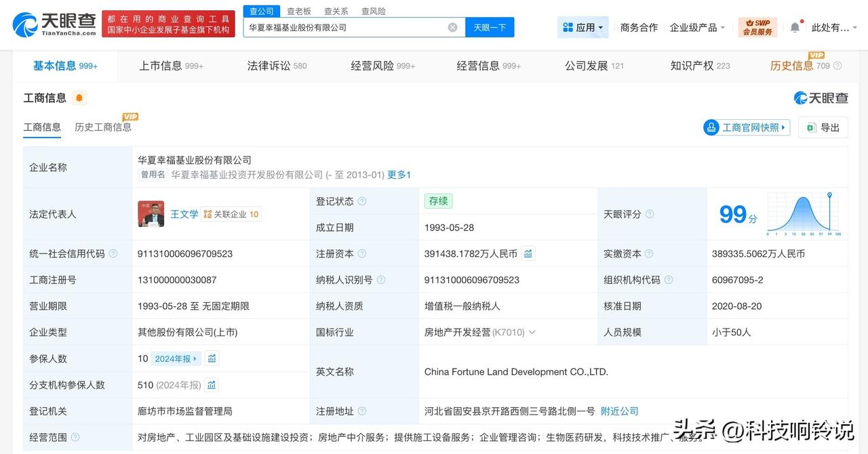868x454 pixels.
Task: Click the help icon next to 纳税人识别号
Action: click(381, 280)
